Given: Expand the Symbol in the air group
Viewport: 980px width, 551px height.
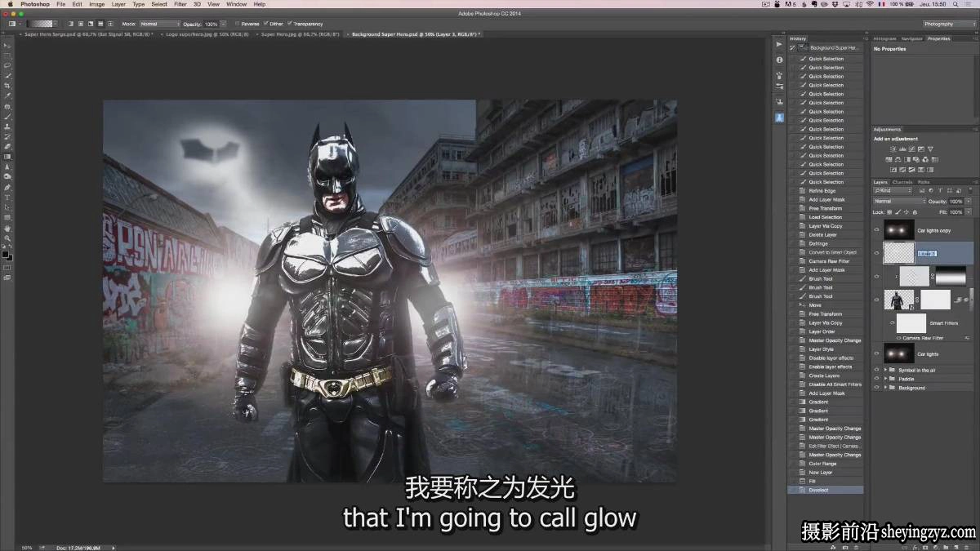Looking at the screenshot, I should pyautogui.click(x=886, y=370).
